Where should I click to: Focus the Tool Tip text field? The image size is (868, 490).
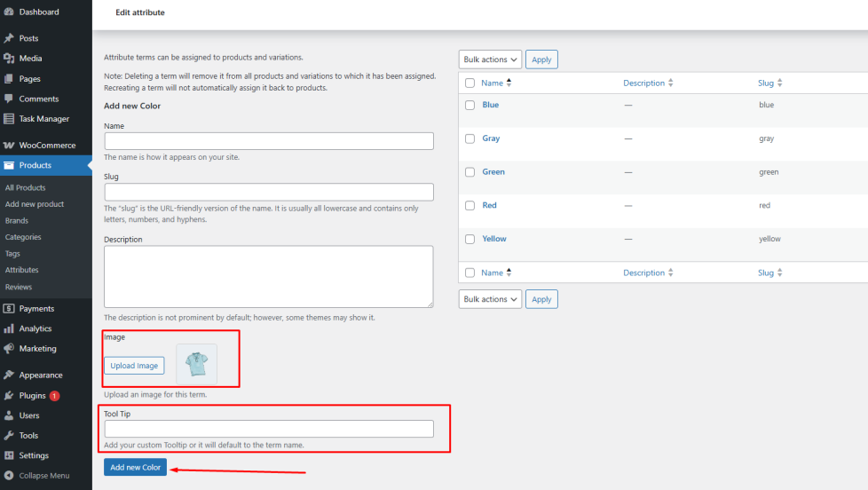[x=269, y=429]
